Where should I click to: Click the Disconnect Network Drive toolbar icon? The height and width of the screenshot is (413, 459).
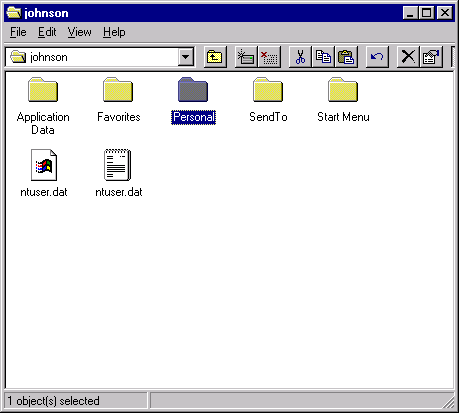269,57
